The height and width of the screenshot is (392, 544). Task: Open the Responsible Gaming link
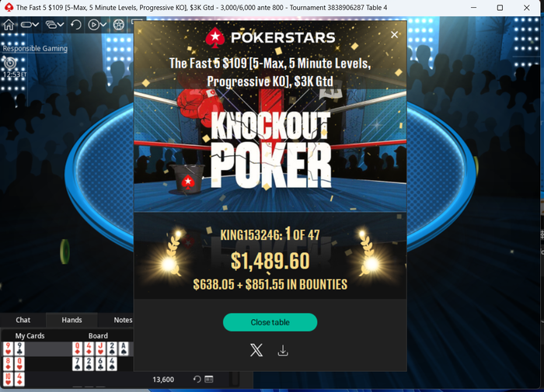point(35,49)
